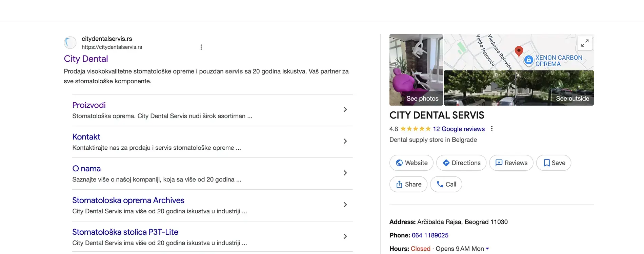Click the Kontakt description snippet
The image size is (644, 254).
(x=157, y=148)
